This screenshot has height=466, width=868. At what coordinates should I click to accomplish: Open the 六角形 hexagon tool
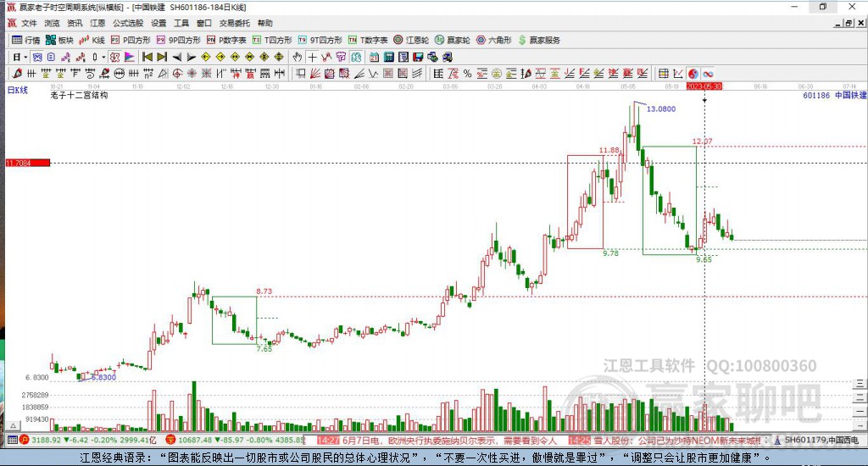(494, 40)
